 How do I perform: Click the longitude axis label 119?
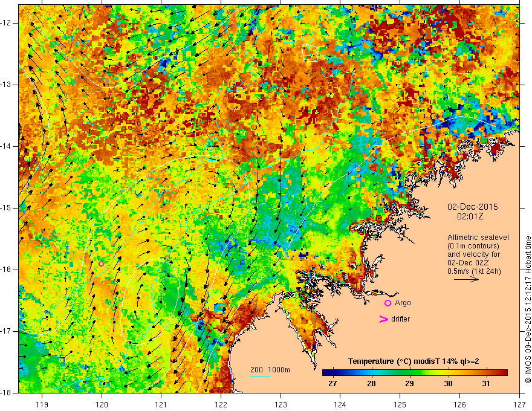42,404
